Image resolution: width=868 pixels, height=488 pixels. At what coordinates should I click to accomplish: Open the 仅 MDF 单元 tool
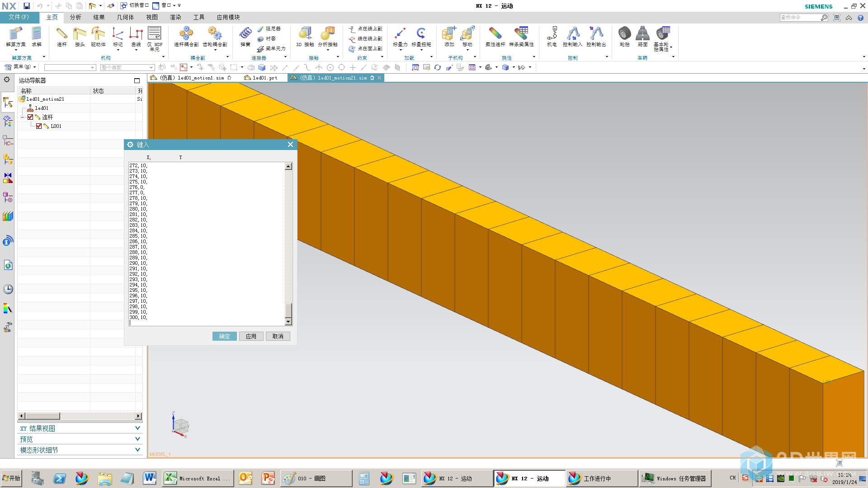click(x=155, y=38)
